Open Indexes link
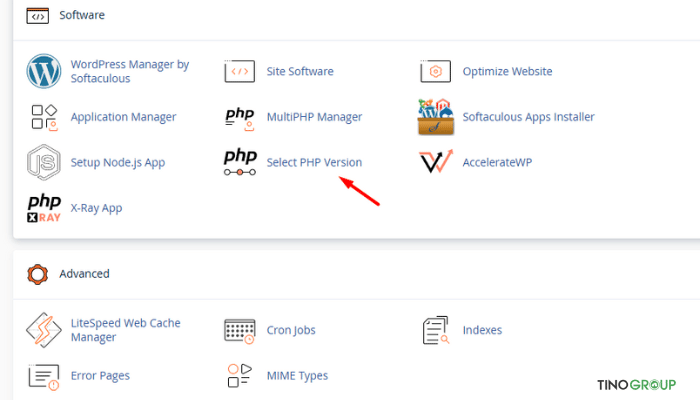This screenshot has height=400, width=700. tap(482, 330)
